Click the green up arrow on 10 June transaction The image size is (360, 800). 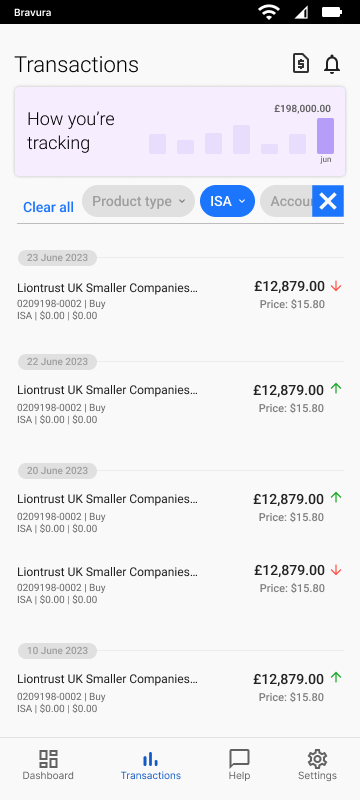336,678
